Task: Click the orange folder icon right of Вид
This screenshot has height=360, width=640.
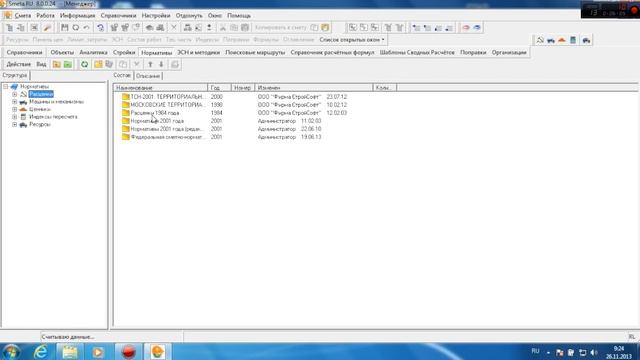Action: pyautogui.click(x=56, y=64)
